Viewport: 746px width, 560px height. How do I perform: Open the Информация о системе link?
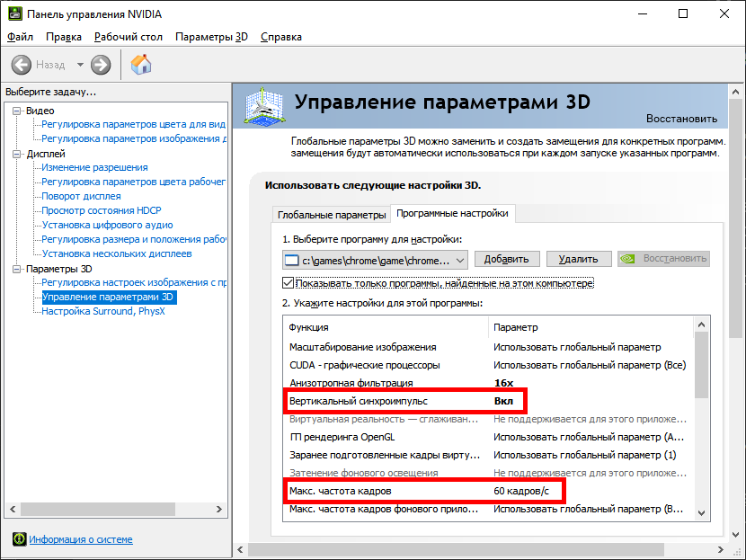pos(81,539)
